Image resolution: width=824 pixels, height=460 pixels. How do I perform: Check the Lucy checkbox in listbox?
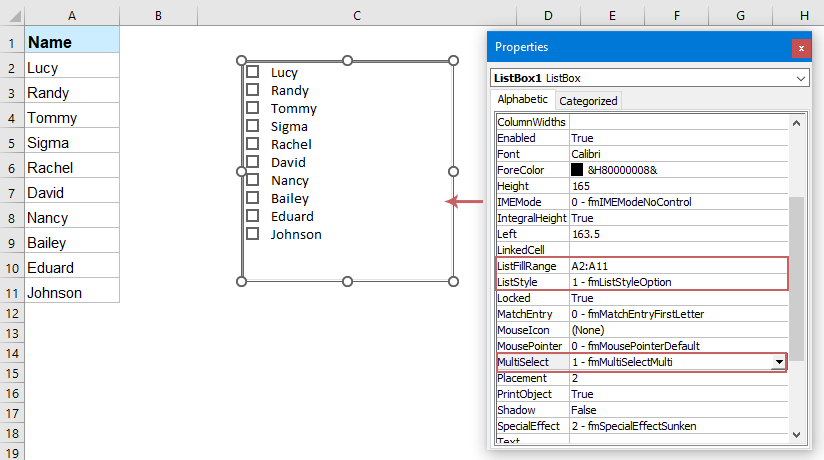point(253,72)
